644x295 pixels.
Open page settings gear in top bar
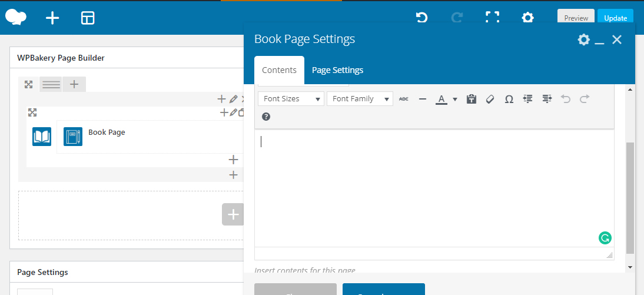point(528,18)
